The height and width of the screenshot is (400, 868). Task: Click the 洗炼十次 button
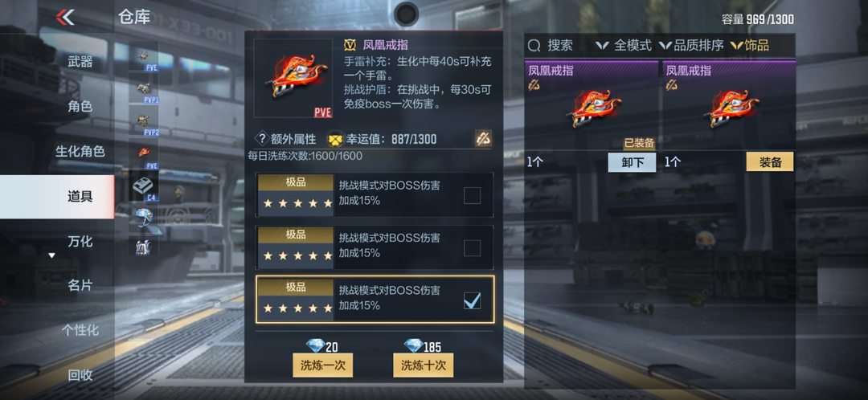pos(423,365)
